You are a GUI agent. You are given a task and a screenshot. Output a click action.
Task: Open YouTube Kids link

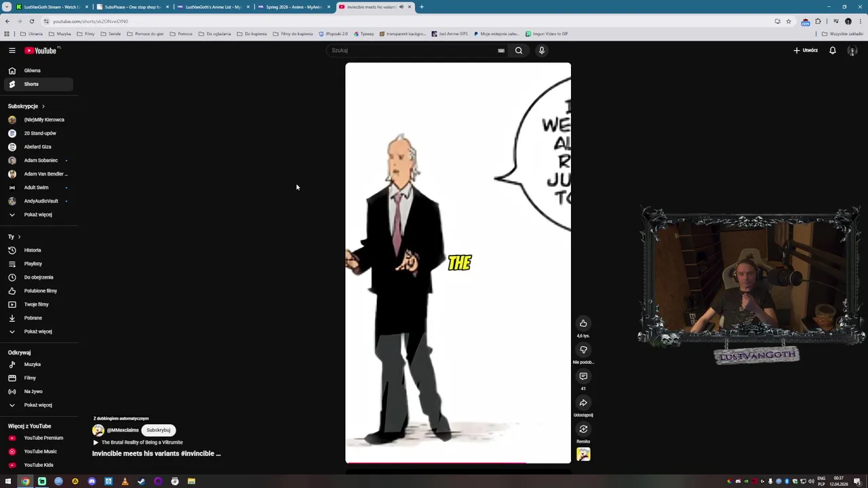pos(39,465)
